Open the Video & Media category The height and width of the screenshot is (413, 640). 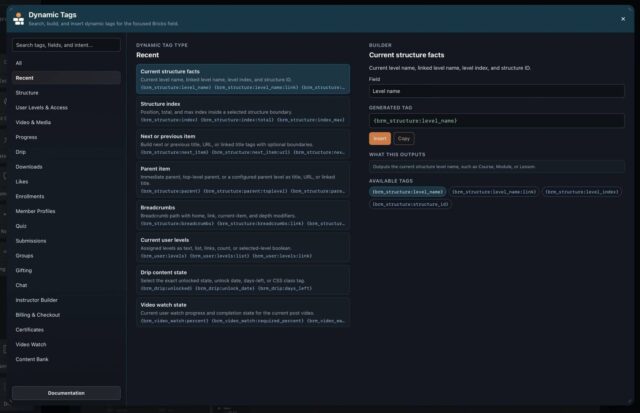pyautogui.click(x=66, y=122)
